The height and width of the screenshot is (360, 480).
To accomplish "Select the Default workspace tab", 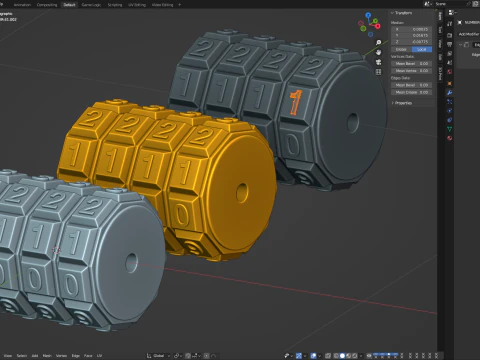I will pos(69,5).
